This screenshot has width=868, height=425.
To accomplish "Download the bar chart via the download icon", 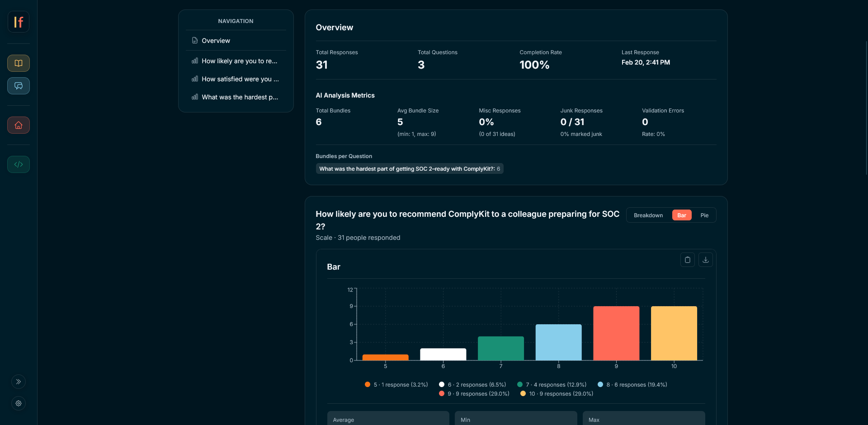I will [x=706, y=260].
